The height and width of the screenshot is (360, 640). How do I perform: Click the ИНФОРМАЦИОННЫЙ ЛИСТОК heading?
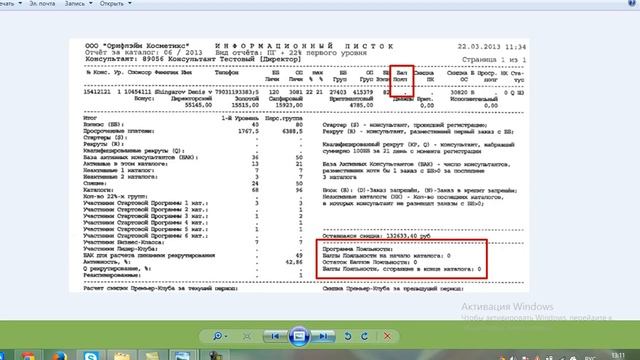point(304,46)
